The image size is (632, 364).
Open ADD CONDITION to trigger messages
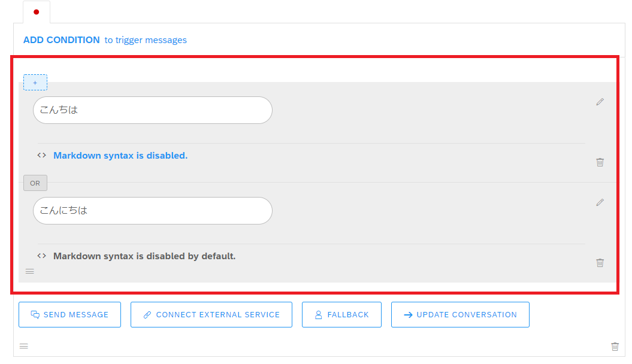pyautogui.click(x=105, y=40)
